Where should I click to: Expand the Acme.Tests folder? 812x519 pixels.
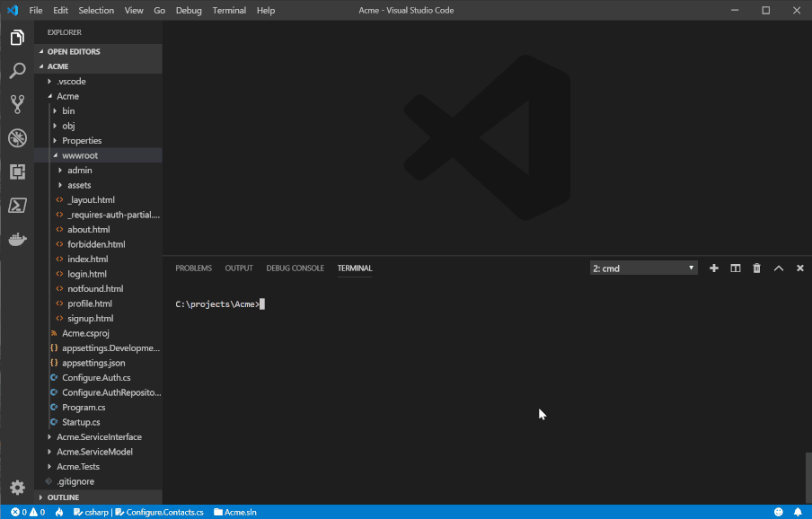[99, 467]
